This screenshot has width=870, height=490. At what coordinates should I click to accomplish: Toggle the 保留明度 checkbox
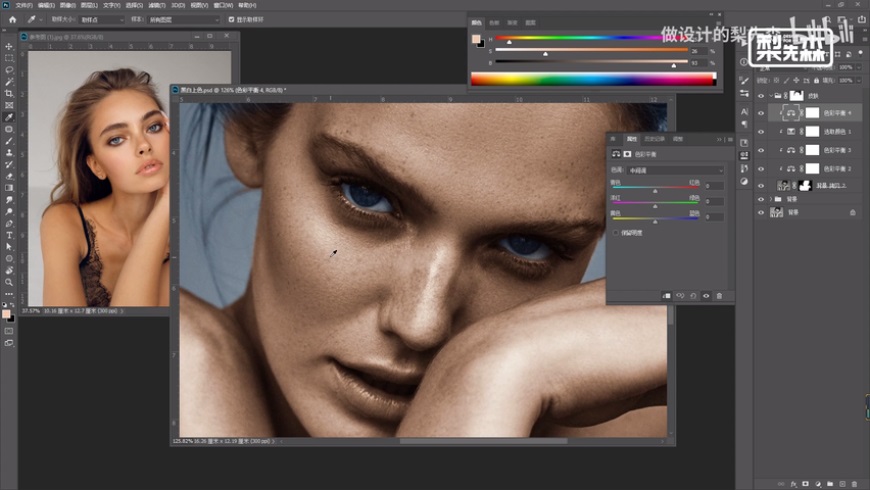tap(616, 232)
